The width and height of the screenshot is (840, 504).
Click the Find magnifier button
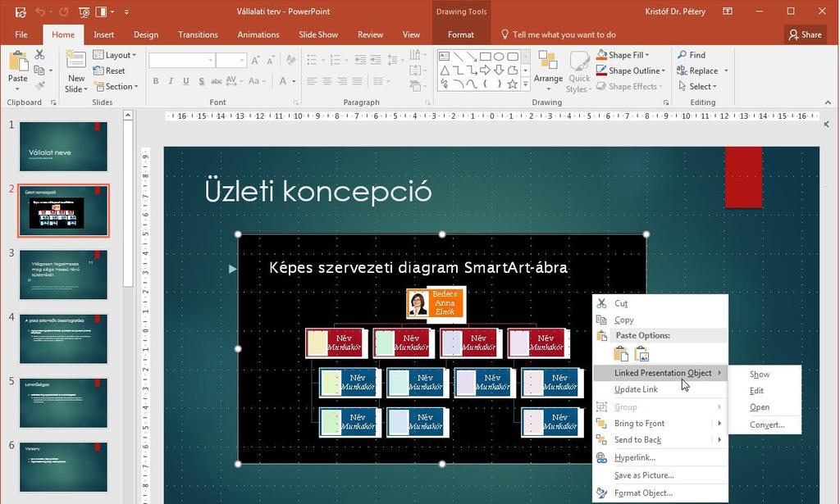692,55
